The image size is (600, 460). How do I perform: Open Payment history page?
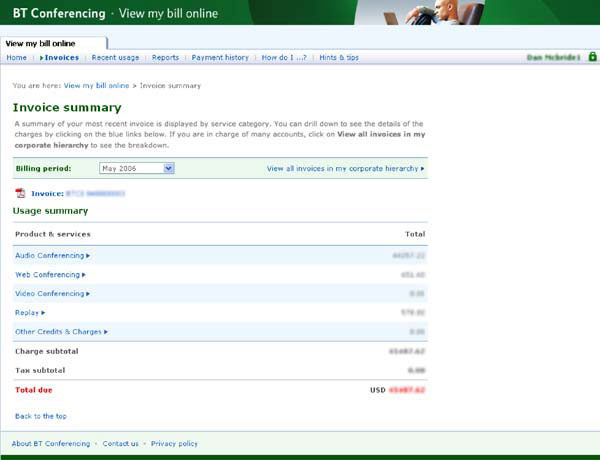coord(220,58)
